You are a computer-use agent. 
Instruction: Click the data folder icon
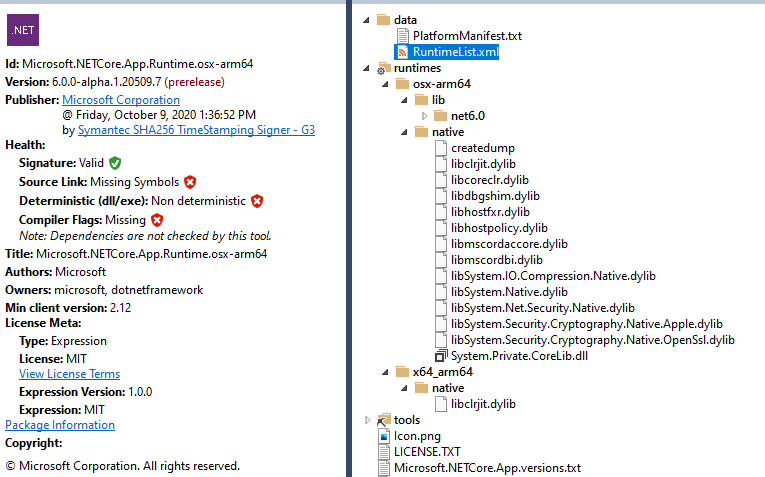(x=384, y=20)
